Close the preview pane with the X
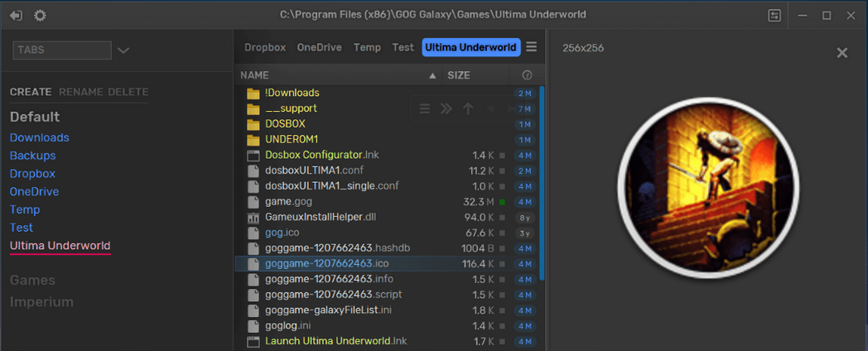This screenshot has width=868, height=351. (x=842, y=53)
